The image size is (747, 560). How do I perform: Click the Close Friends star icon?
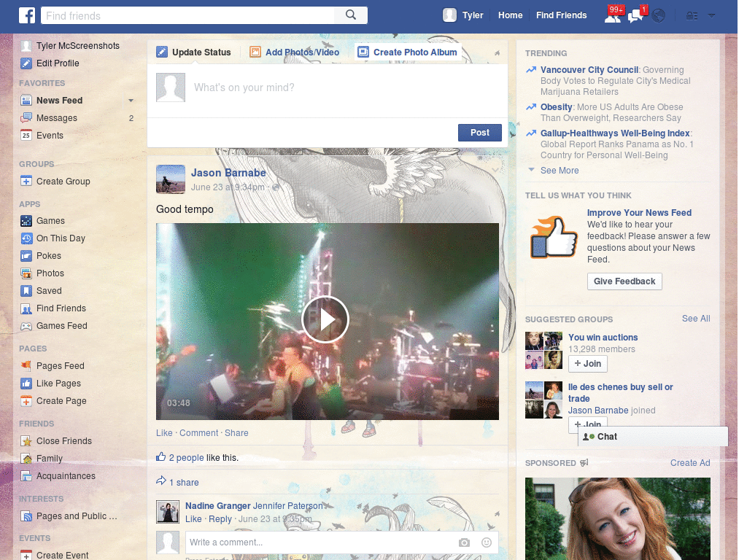(x=26, y=441)
